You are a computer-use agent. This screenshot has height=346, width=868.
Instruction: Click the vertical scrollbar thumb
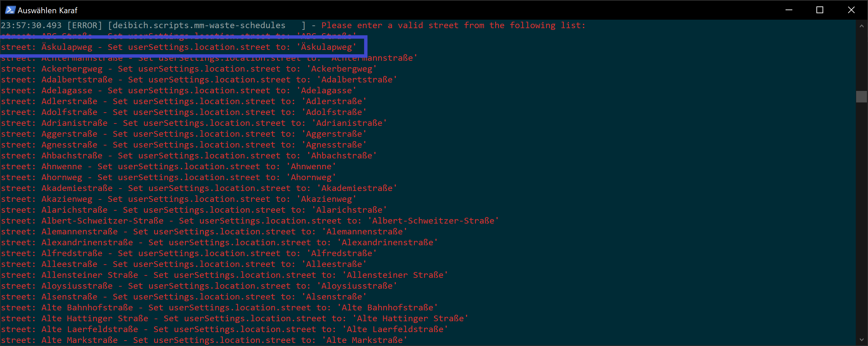[x=862, y=97]
